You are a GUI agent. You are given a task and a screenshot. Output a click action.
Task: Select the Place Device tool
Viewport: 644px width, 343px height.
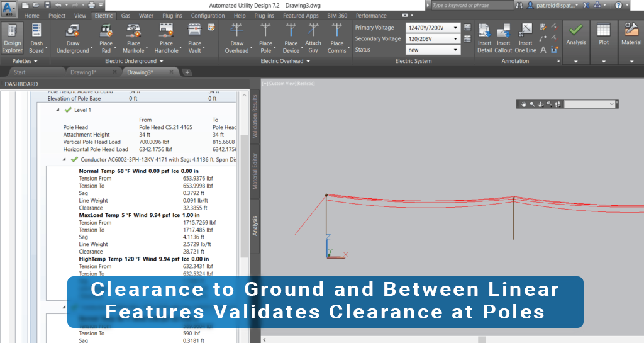pos(291,38)
